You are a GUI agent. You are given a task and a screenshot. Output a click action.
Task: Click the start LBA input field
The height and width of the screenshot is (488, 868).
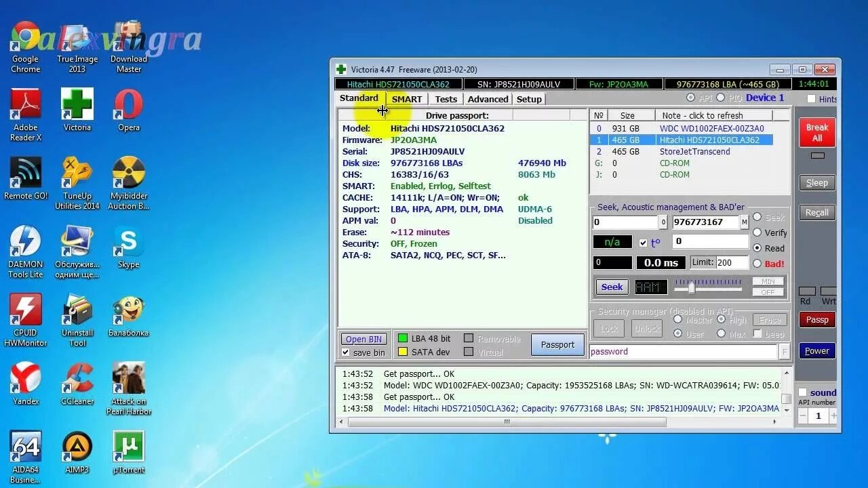[x=625, y=222]
